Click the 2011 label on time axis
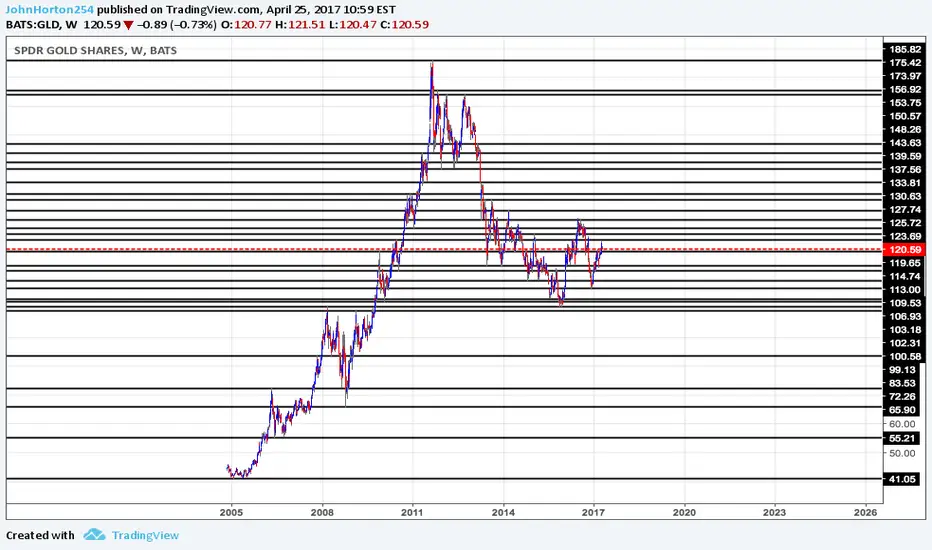This screenshot has height=550, width=932. [413, 512]
